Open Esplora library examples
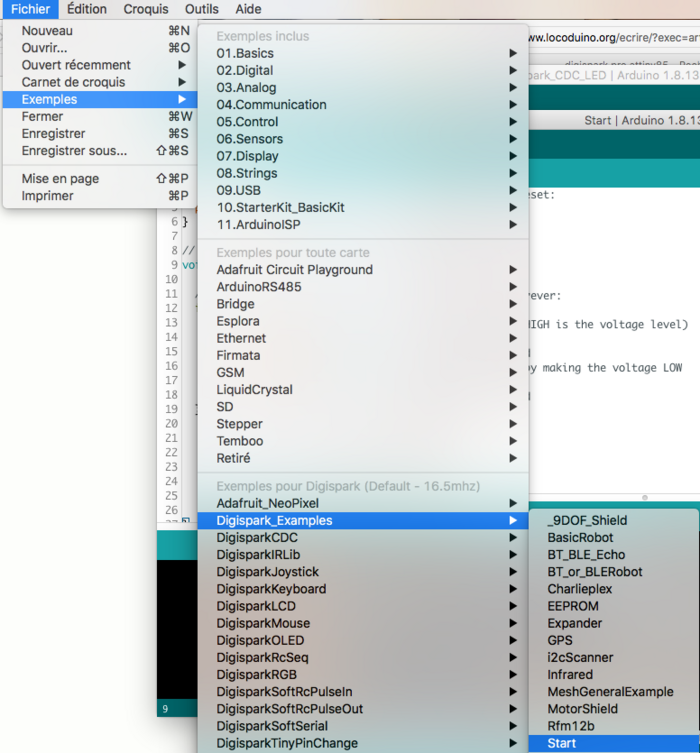This screenshot has width=700, height=753. [x=363, y=321]
